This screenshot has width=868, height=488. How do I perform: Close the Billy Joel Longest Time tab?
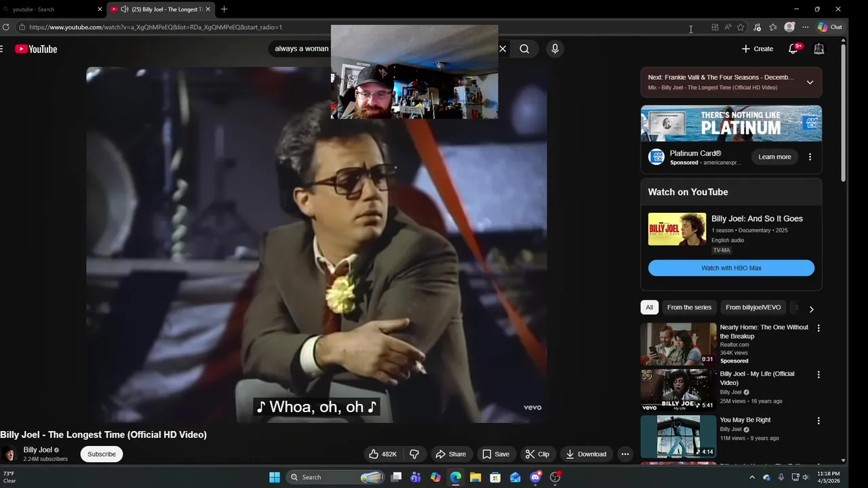(x=208, y=9)
